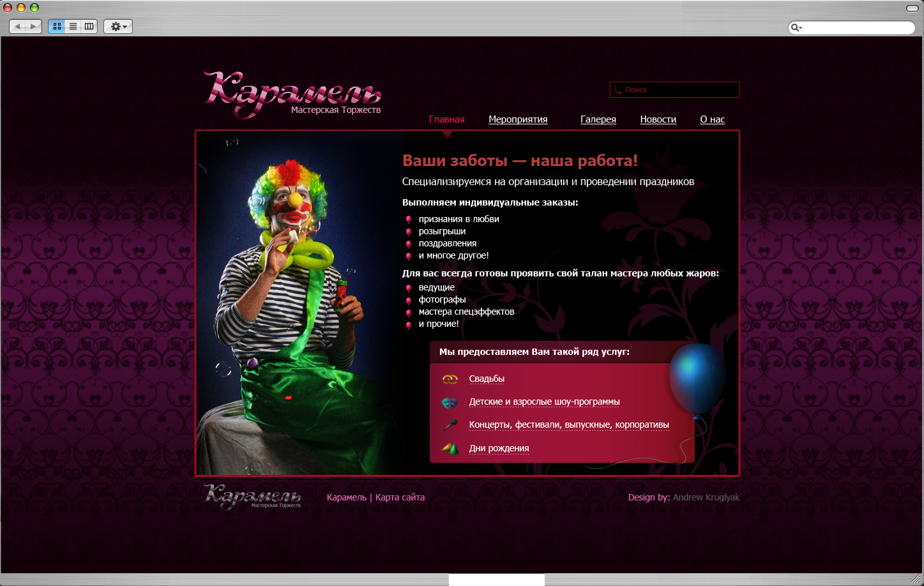
Task: Click the horizontal scrollbar at the bottom
Action: 496,579
